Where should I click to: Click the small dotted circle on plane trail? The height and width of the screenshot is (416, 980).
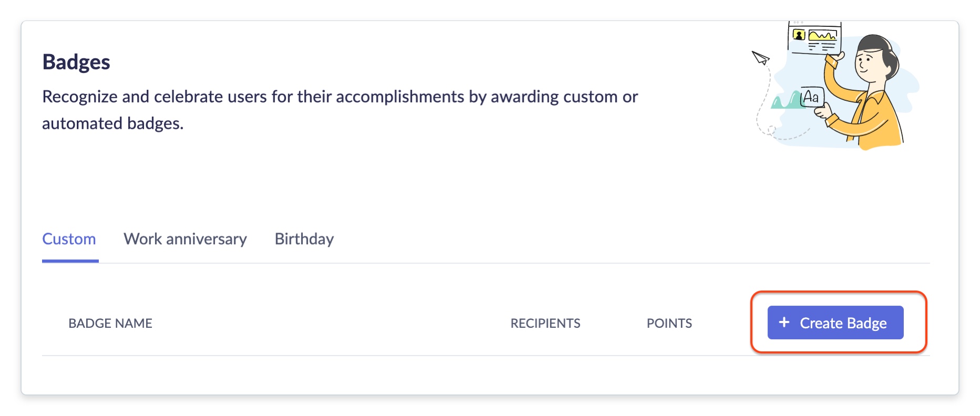771,130
